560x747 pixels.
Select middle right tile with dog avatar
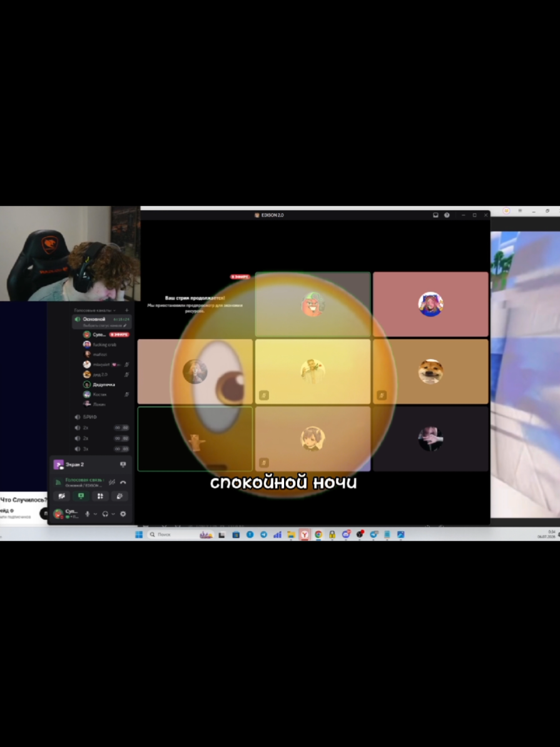431,372
